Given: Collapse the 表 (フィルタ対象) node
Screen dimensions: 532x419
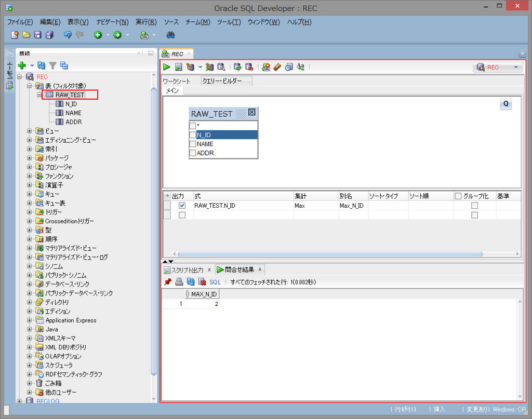Looking at the screenshot, I should [x=30, y=86].
